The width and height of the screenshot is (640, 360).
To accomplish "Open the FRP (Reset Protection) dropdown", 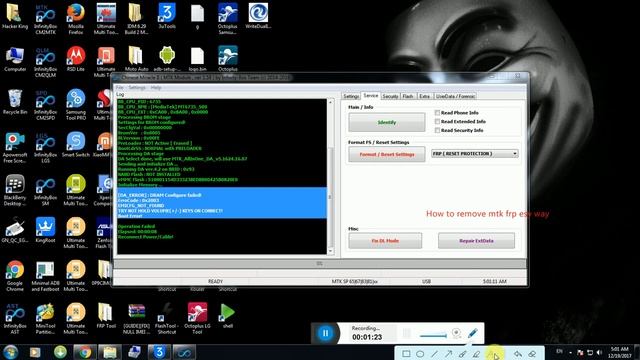I will [x=475, y=153].
